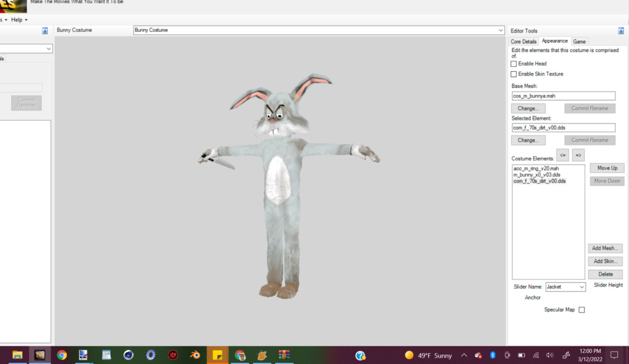Click Commit Rename beside Base Mesh Change
The width and height of the screenshot is (629, 364).
[x=590, y=108]
